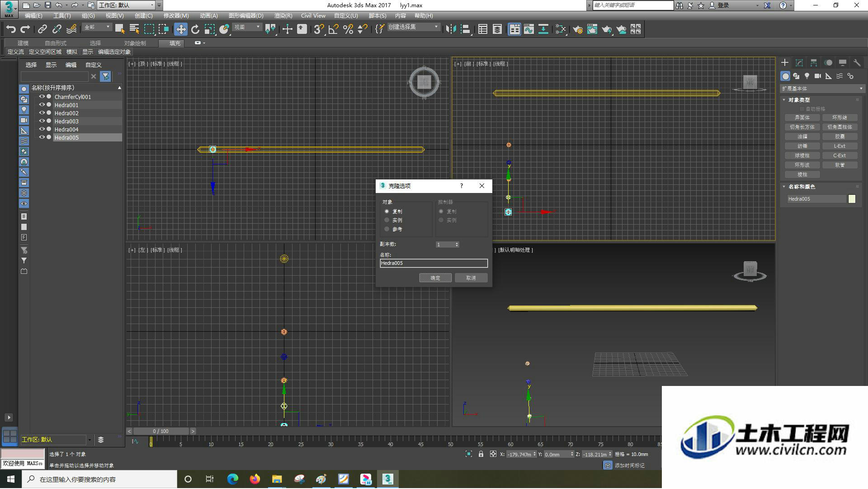Open Render Setup teapot icon
This screenshot has height=489, width=868.
point(578,29)
